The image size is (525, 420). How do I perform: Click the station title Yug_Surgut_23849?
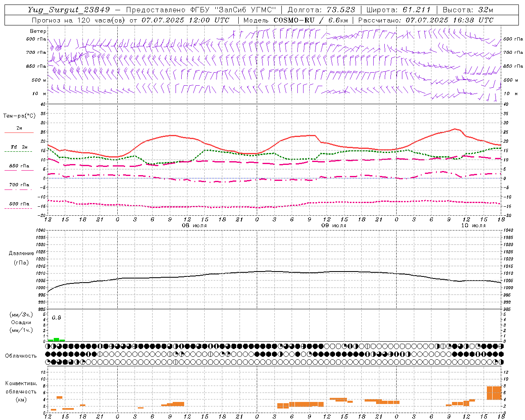pos(69,10)
